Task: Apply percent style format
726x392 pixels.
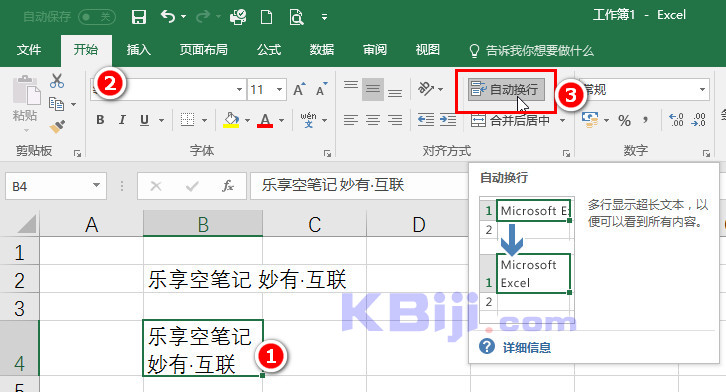Action: point(624,121)
